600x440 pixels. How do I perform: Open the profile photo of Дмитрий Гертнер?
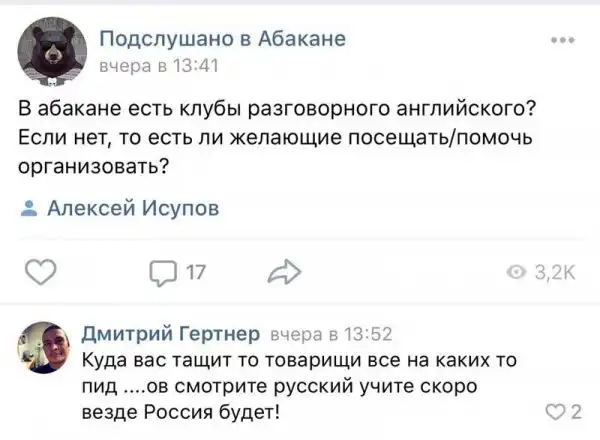[48, 345]
